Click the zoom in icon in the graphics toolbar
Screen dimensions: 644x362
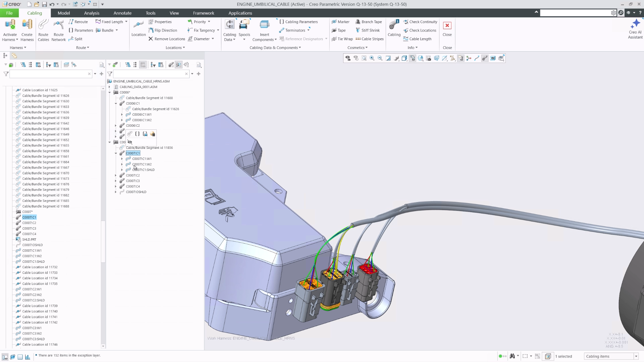(372, 58)
